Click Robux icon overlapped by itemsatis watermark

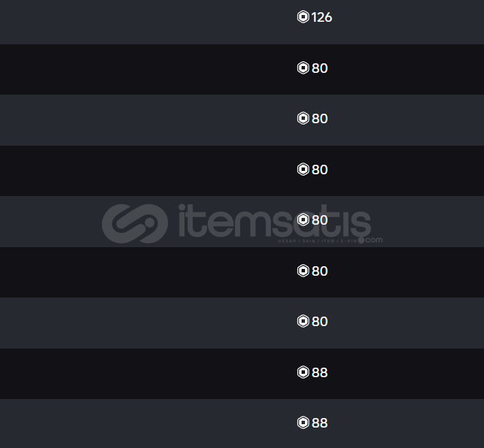point(303,220)
